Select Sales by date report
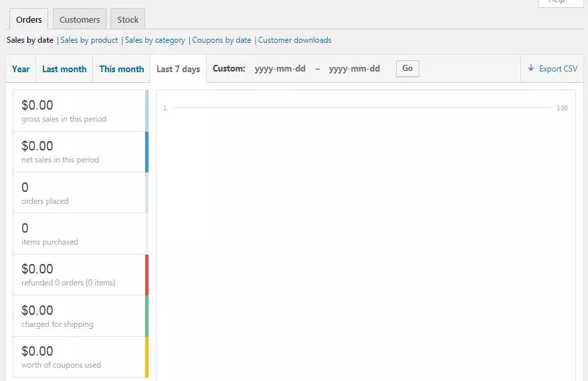Viewport: 588px width, 381px height. pos(30,40)
